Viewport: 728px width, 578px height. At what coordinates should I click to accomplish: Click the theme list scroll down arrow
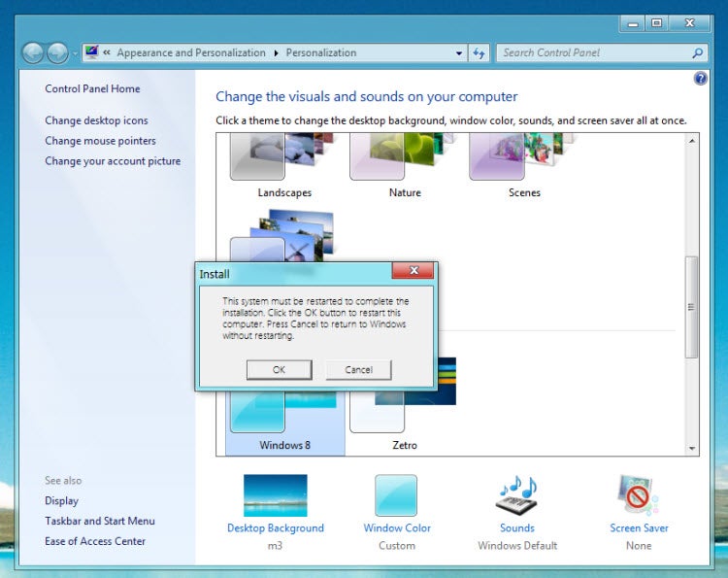click(x=692, y=449)
